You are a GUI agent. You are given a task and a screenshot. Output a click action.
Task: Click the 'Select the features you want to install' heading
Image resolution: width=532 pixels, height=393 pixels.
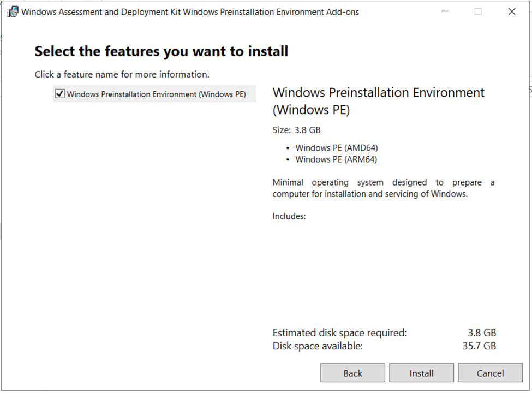coord(162,52)
